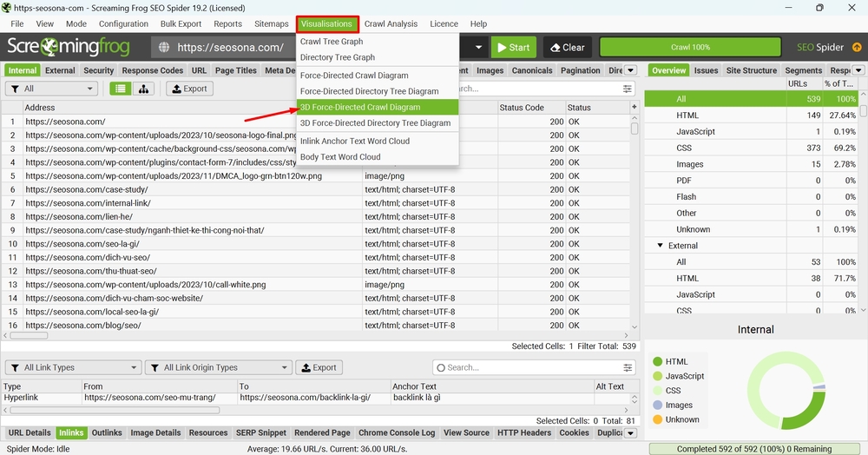
Task: Select row https://seosona.com/case-study/
Action: (x=317, y=189)
